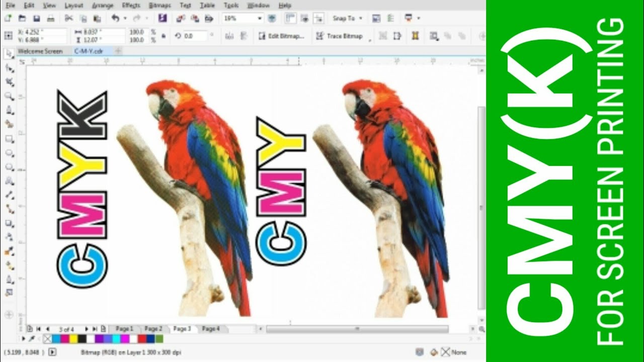Toggle Show Rulers button
The width and height of the screenshot is (644, 362).
(290, 18)
